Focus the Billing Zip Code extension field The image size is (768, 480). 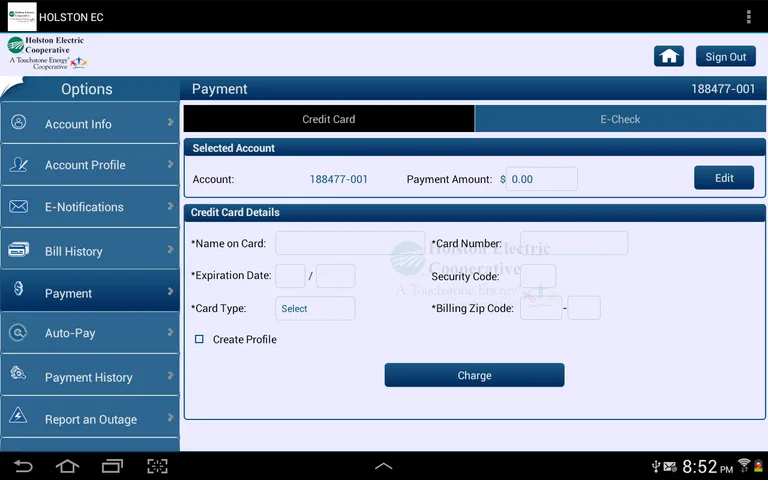[584, 308]
